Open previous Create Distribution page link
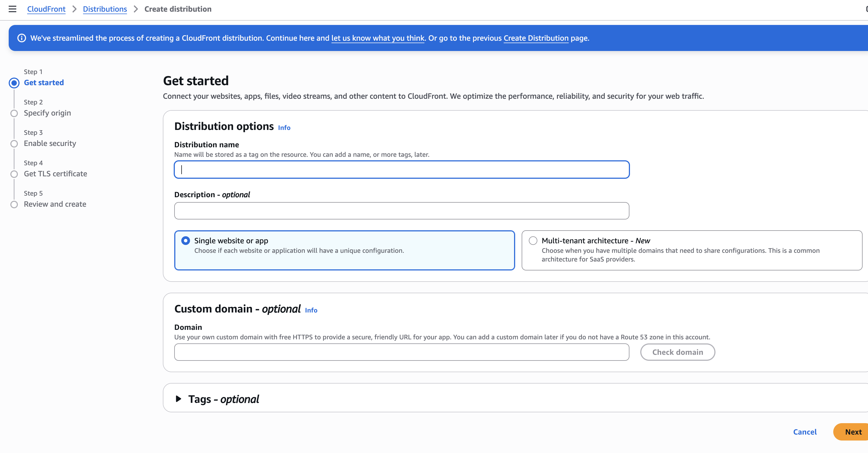868x453 pixels. click(x=536, y=38)
